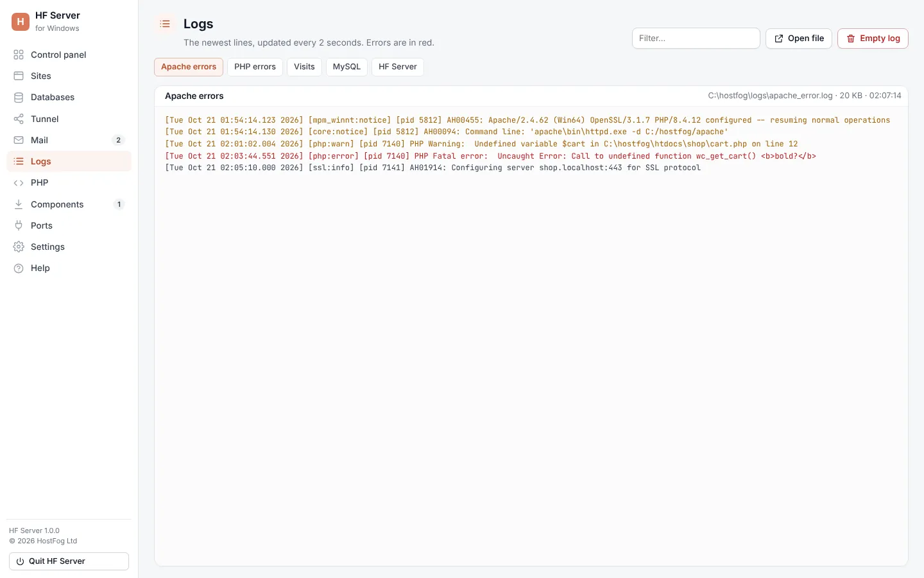The width and height of the screenshot is (924, 578).
Task: Open the Visits log tab
Action: point(304,67)
